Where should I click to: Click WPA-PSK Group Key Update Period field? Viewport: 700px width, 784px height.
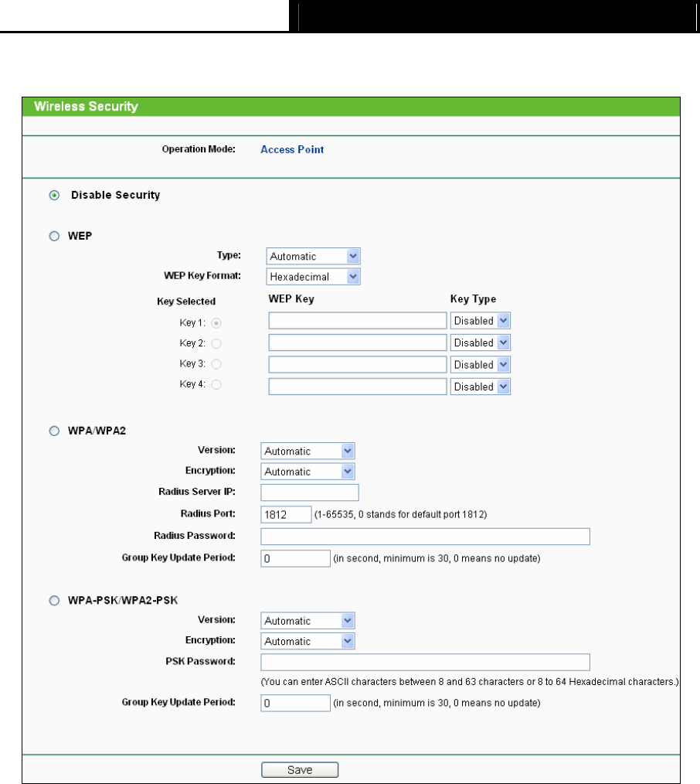point(296,703)
